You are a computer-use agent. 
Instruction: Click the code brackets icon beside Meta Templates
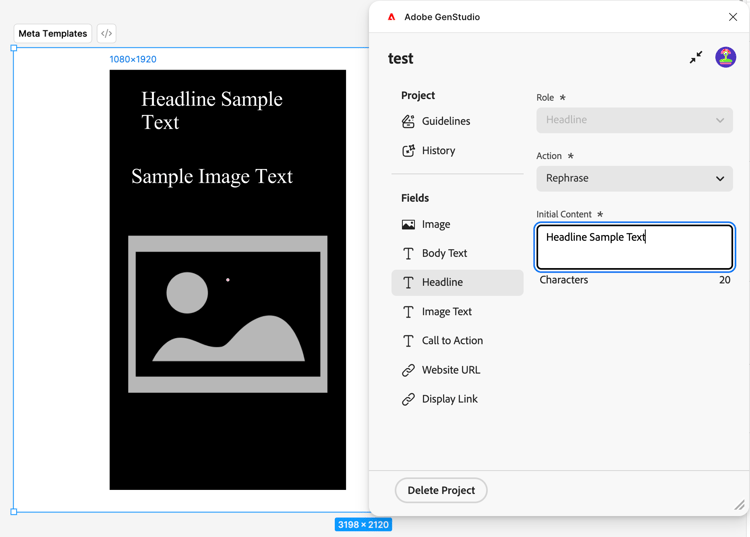pos(106,33)
